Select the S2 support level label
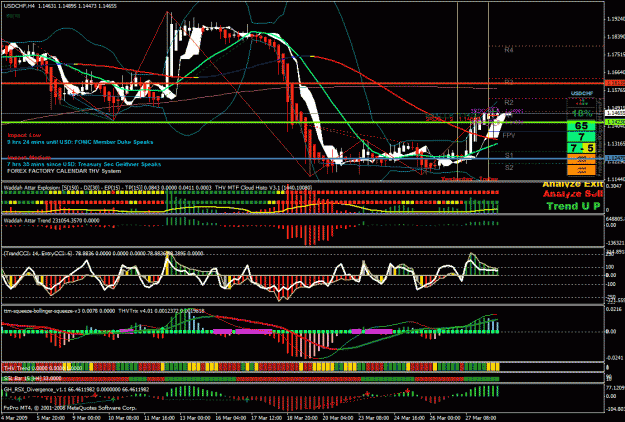Image resolution: width=625 pixels, height=422 pixels. 509,168
